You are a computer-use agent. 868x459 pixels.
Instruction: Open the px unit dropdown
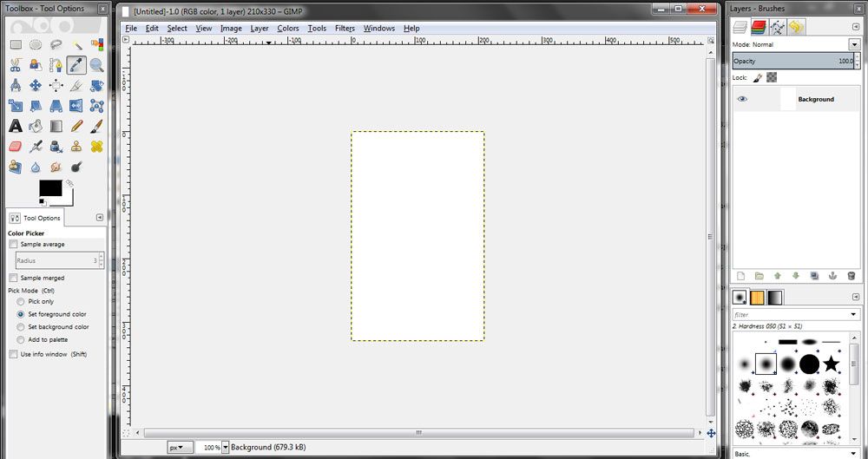[181, 448]
